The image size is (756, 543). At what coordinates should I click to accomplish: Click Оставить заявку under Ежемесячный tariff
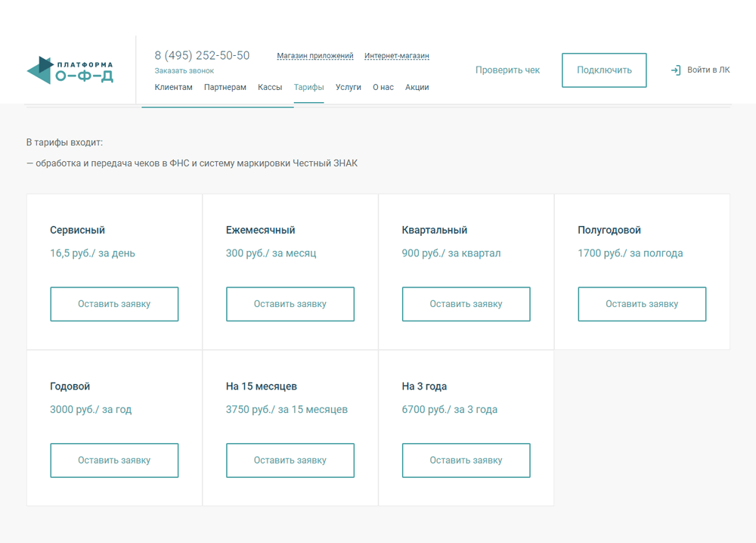point(290,303)
